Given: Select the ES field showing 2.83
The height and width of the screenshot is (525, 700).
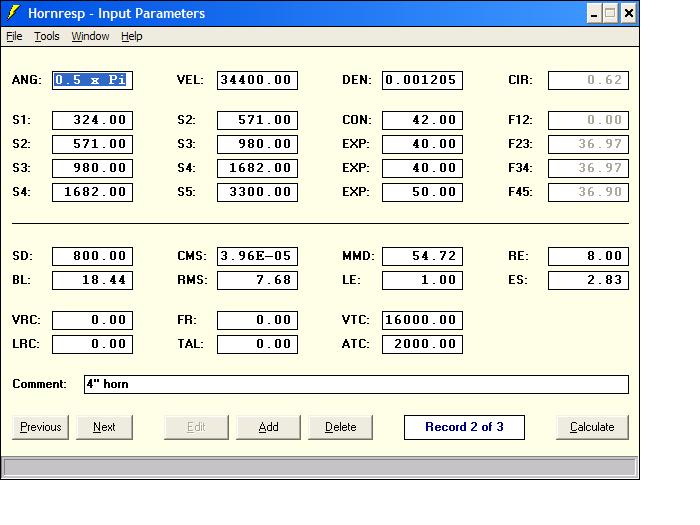Looking at the screenshot, I should click(588, 280).
